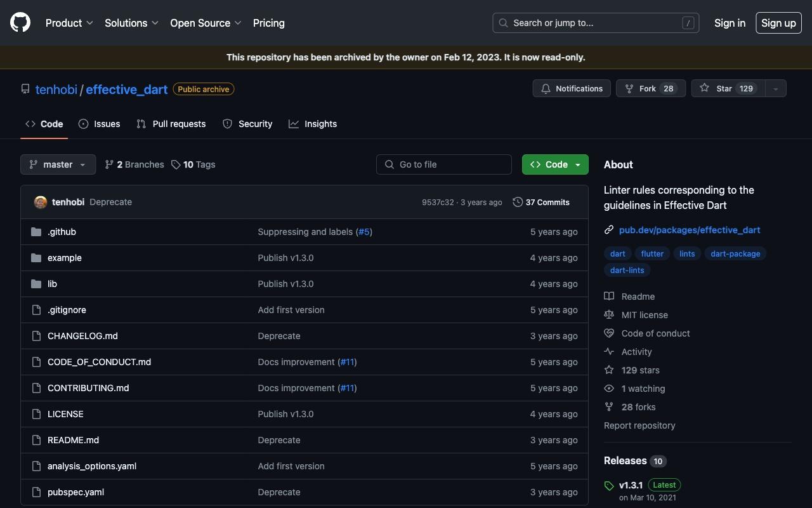Click the repository icon before tenhobi
812x508 pixels.
tap(25, 90)
